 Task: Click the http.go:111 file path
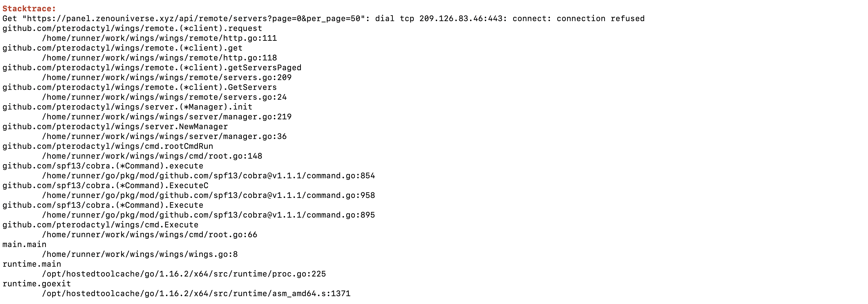[x=159, y=38]
